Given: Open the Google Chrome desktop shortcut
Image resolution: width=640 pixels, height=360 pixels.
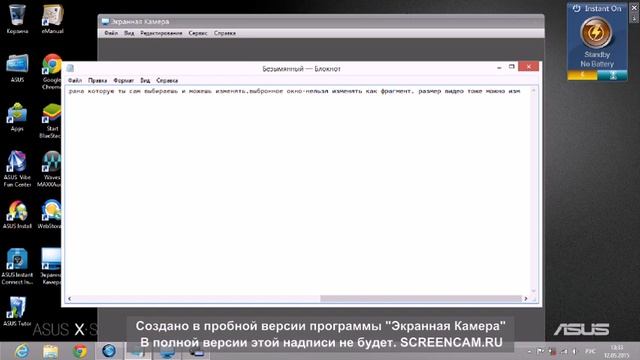Looking at the screenshot, I should pos(51,71).
